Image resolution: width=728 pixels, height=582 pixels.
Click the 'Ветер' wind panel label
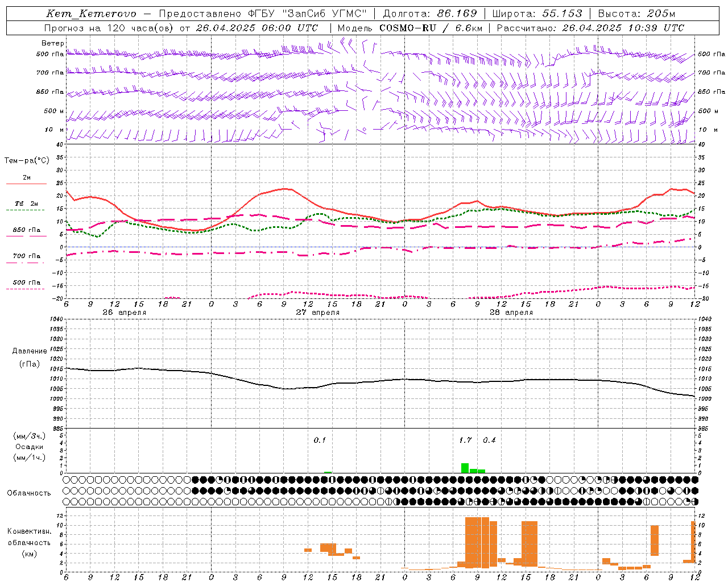coord(53,43)
